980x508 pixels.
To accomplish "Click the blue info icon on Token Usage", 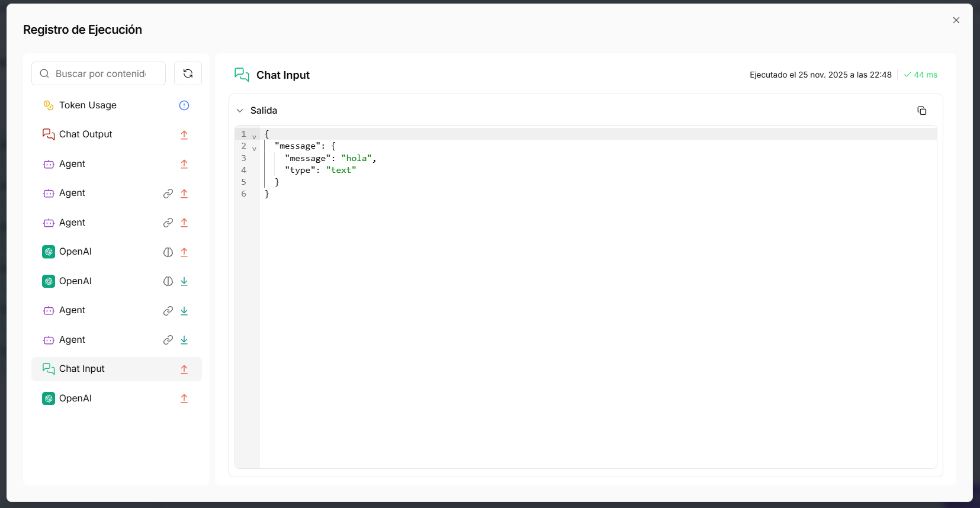I will (x=184, y=105).
